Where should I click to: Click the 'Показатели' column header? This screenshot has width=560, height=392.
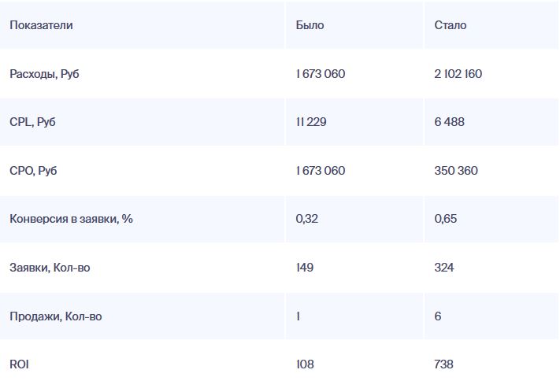[x=41, y=25]
